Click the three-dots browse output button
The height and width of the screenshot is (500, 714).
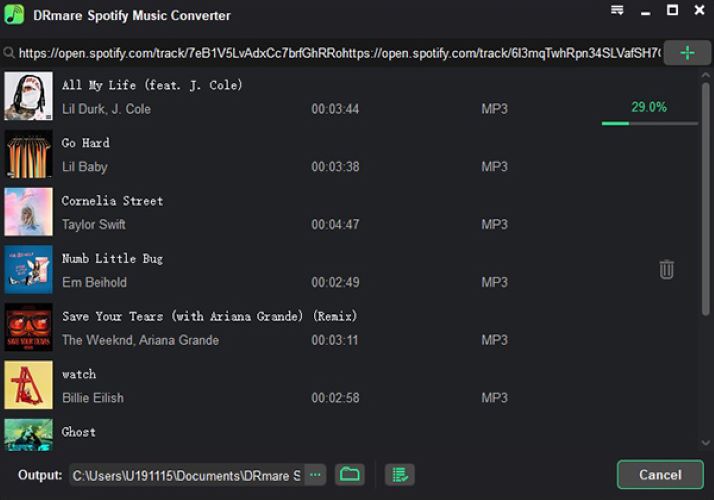[x=315, y=475]
